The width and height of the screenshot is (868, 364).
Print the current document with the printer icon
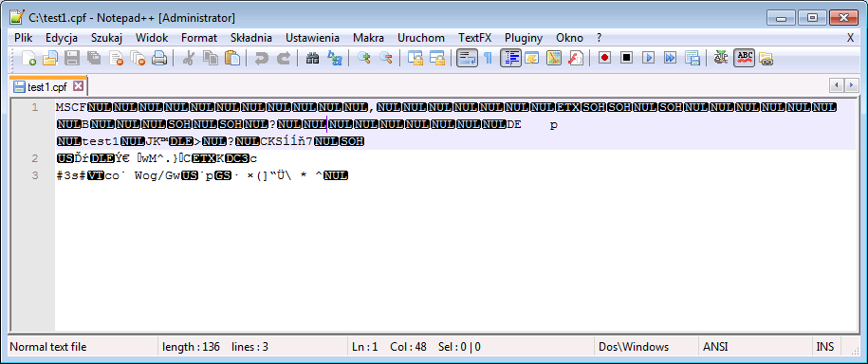pyautogui.click(x=159, y=58)
